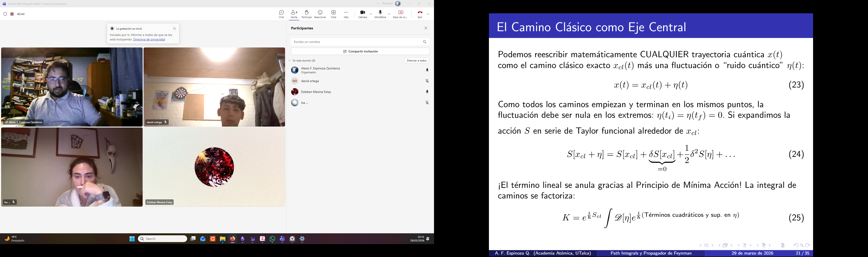Viewport: 868px width, 257px height.
Task: Toggle david ortega's microphone in participant list
Action: [427, 81]
